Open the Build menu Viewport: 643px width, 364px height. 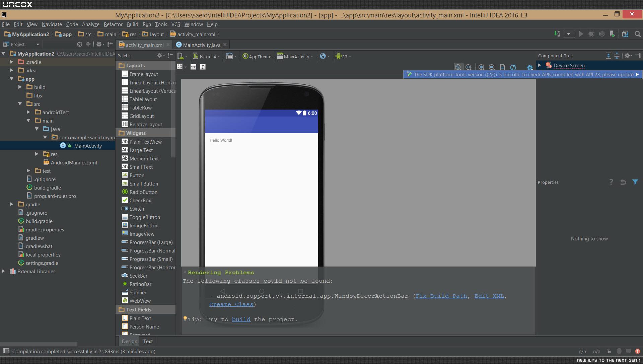132,24
